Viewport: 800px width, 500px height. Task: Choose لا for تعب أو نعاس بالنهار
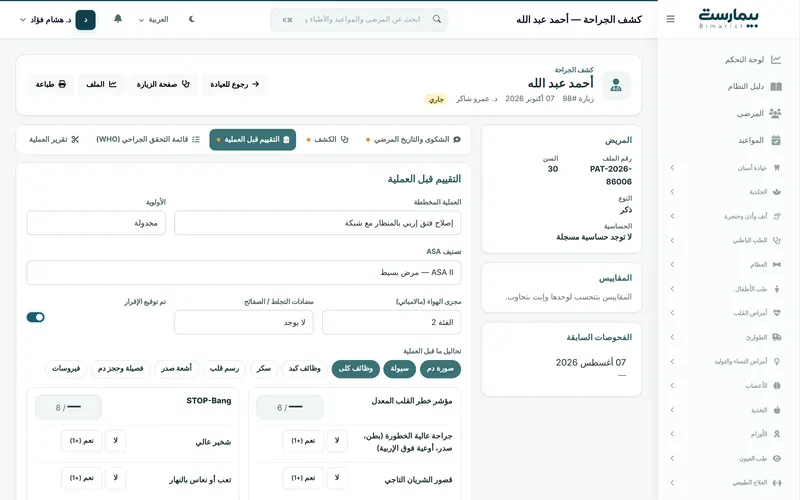(x=115, y=478)
